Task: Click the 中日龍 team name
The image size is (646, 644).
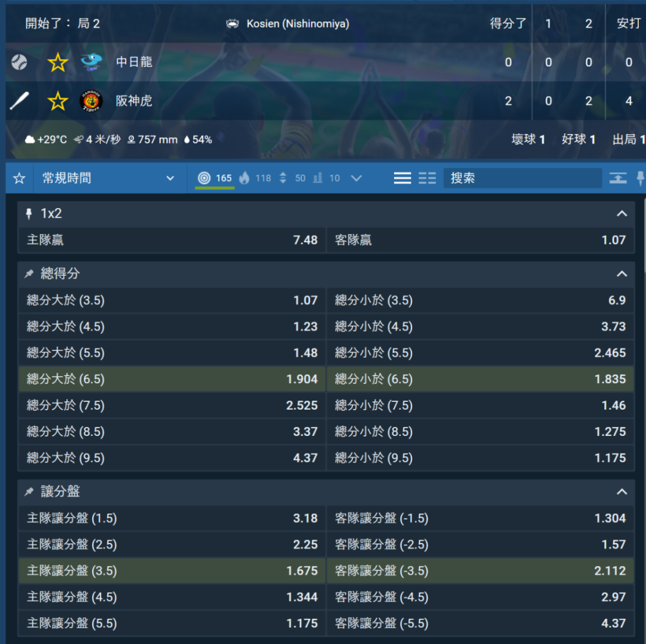Action: click(135, 62)
